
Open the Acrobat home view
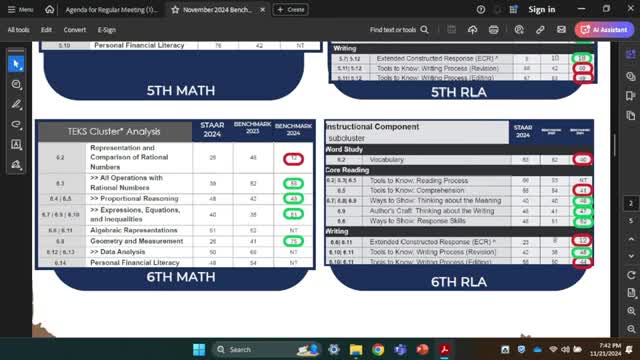pyautogui.click(x=49, y=9)
